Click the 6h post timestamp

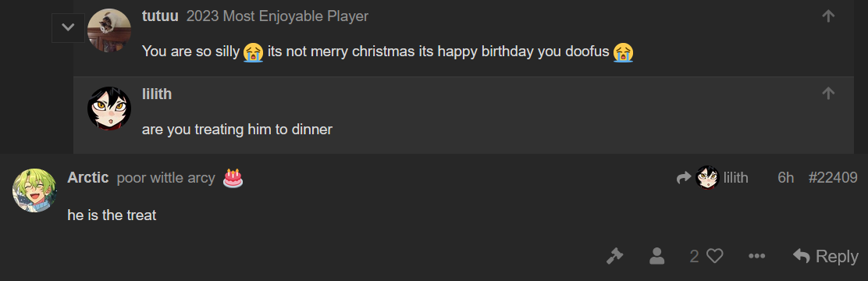click(x=785, y=177)
